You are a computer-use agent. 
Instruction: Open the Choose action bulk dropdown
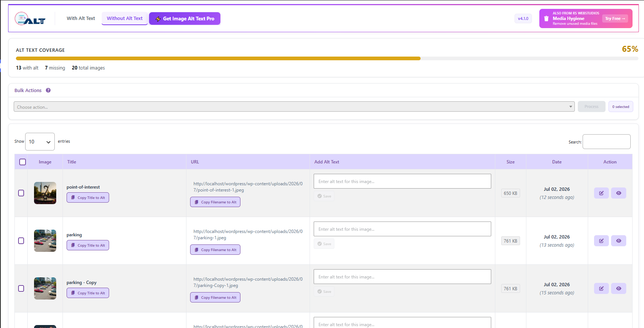pos(294,106)
